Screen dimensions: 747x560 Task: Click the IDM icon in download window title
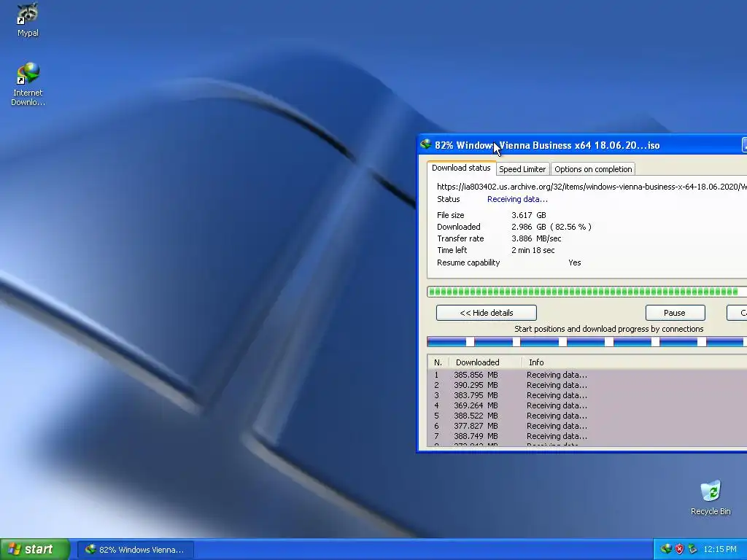[x=425, y=145]
